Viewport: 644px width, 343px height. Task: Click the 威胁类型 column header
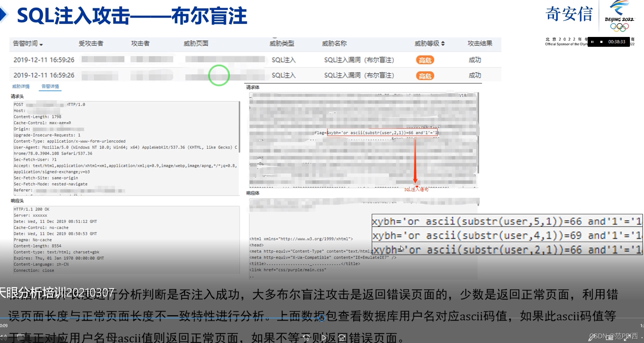[282, 44]
